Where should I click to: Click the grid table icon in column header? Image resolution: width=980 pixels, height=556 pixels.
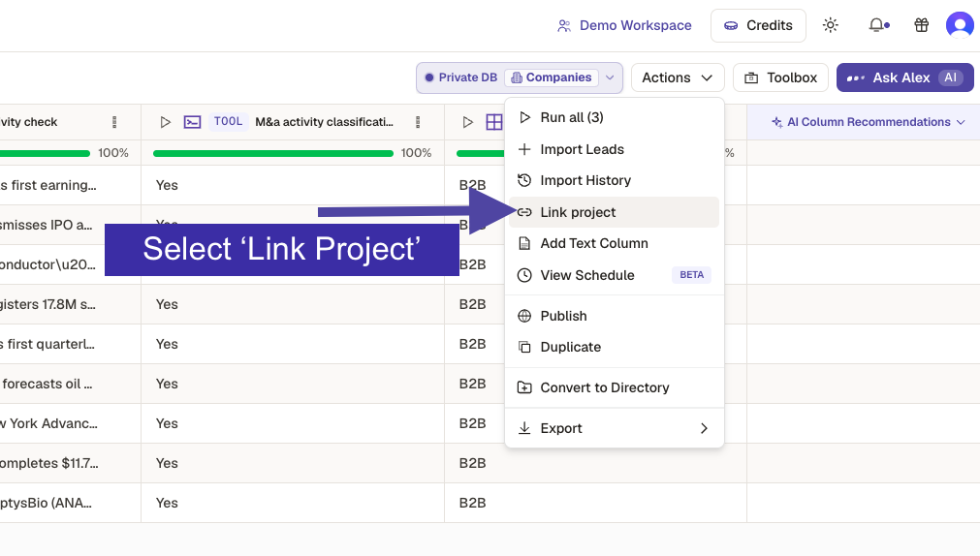[493, 122]
